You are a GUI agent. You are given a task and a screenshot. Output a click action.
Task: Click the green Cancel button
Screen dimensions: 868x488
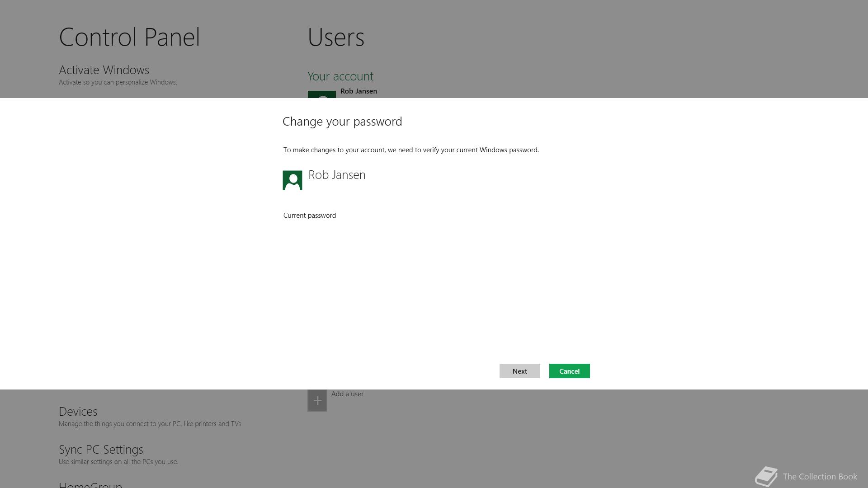(x=569, y=371)
